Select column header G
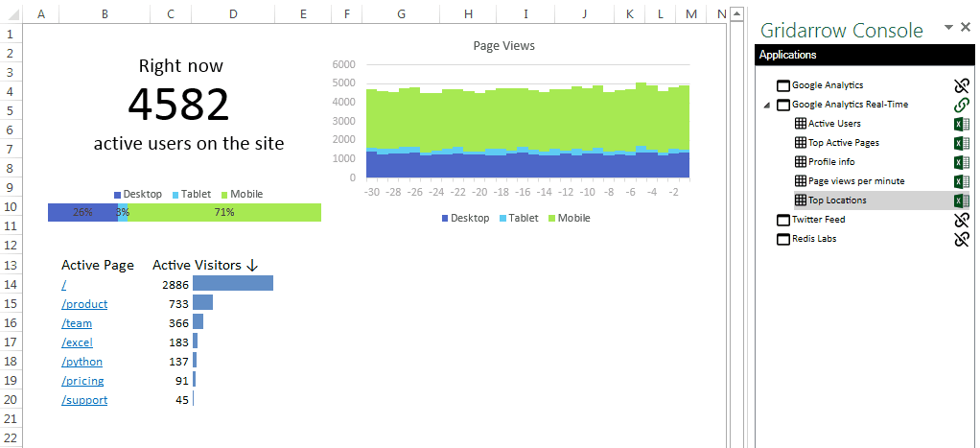 (401, 13)
